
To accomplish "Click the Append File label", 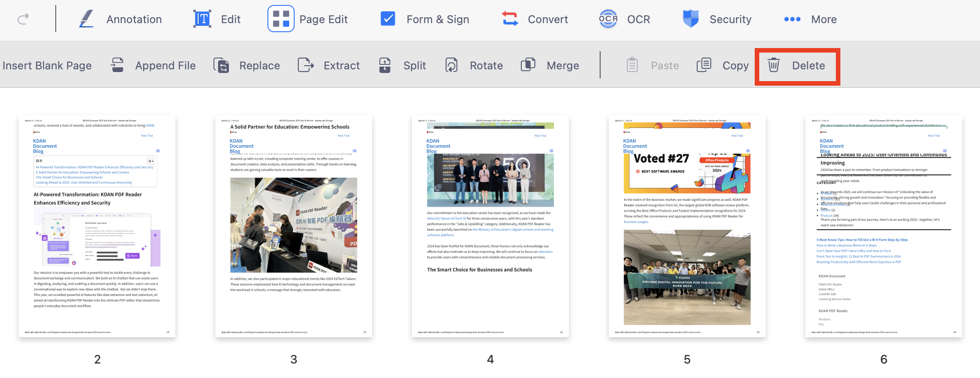I will coord(165,66).
